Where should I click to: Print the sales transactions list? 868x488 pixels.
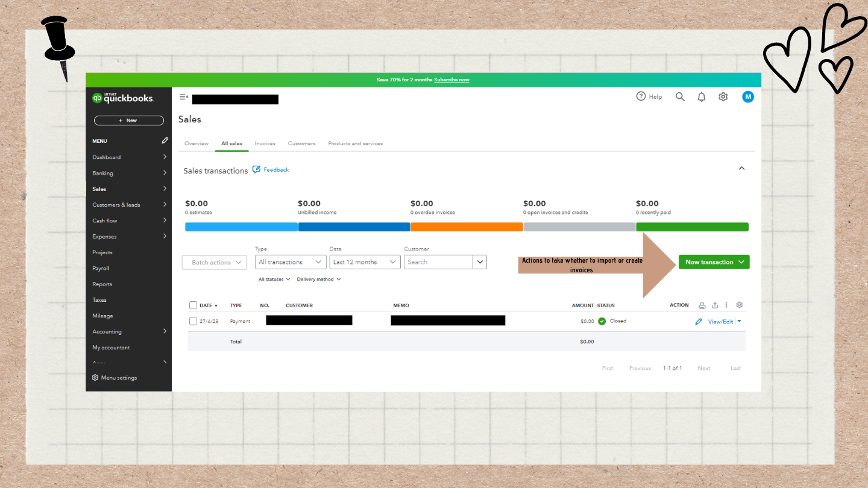[x=702, y=305]
